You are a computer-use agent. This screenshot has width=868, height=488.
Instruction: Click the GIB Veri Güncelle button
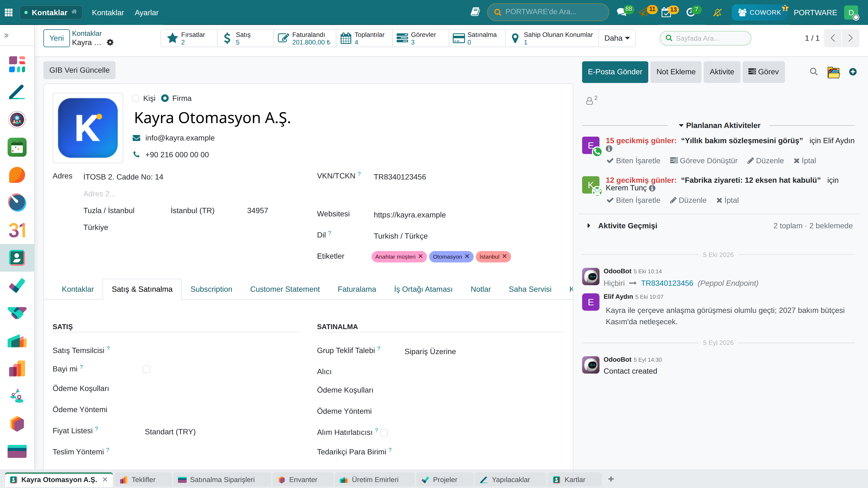tap(79, 70)
